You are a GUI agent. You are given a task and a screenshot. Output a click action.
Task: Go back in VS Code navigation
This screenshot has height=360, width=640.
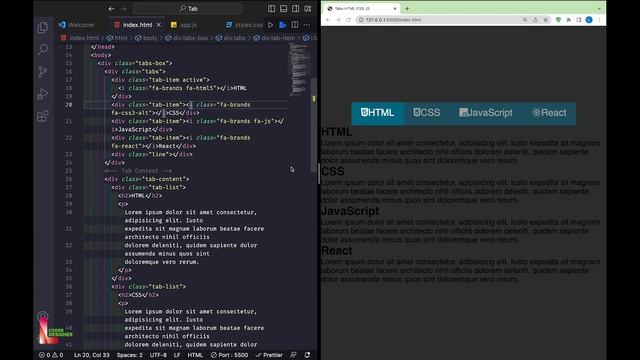tap(111, 9)
